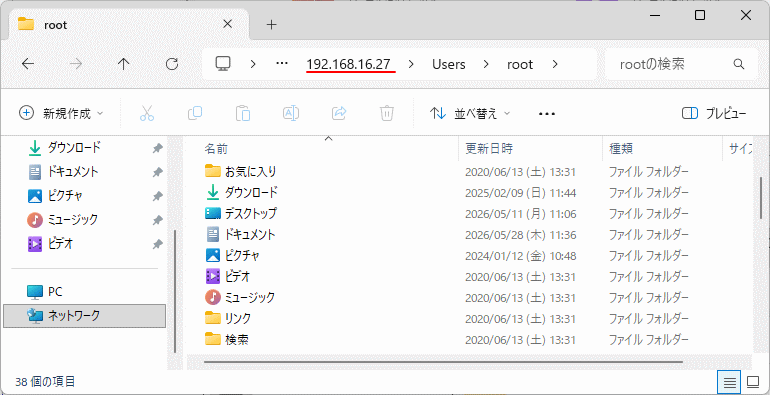Close the root tab
The height and width of the screenshot is (395, 770).
[227, 24]
